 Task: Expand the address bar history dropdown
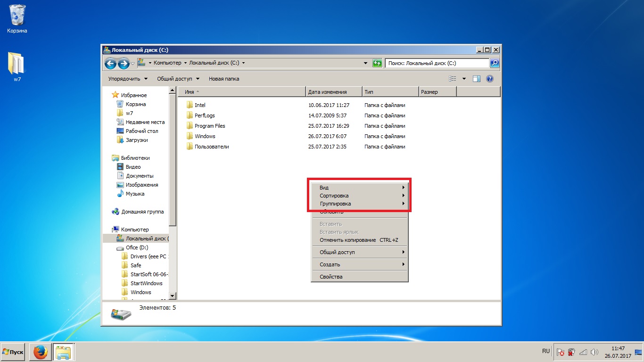(x=366, y=63)
